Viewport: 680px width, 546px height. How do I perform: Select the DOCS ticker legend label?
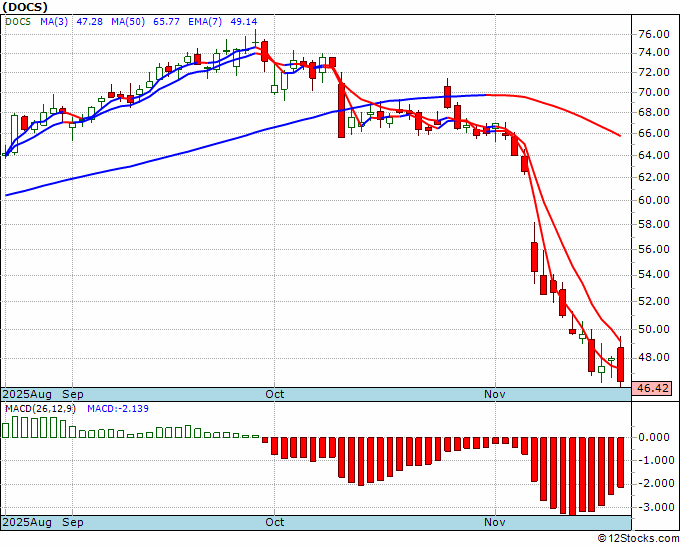point(18,22)
